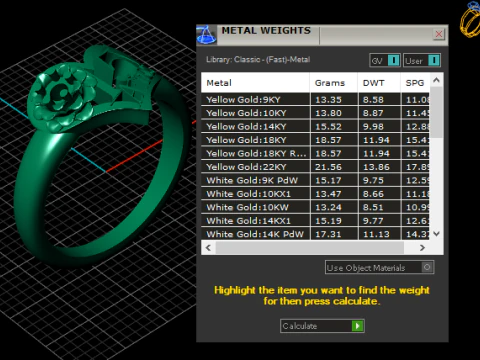
Task: Click the Calculate button
Action: pos(322,326)
